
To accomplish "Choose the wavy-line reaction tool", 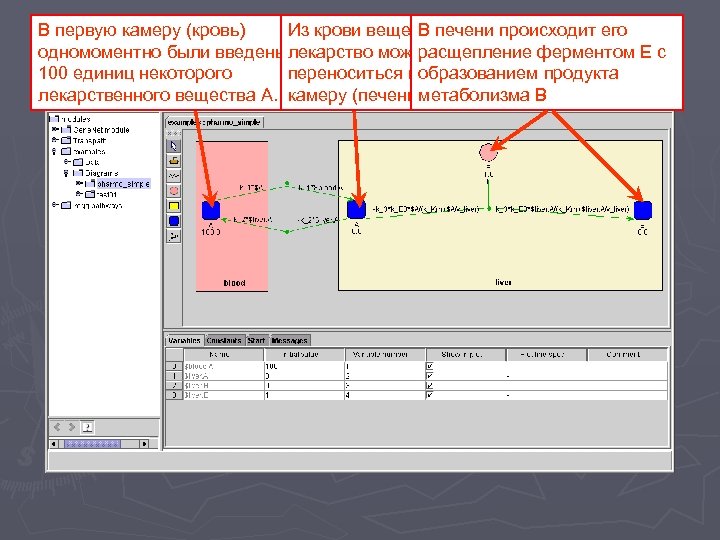I will point(174,176).
